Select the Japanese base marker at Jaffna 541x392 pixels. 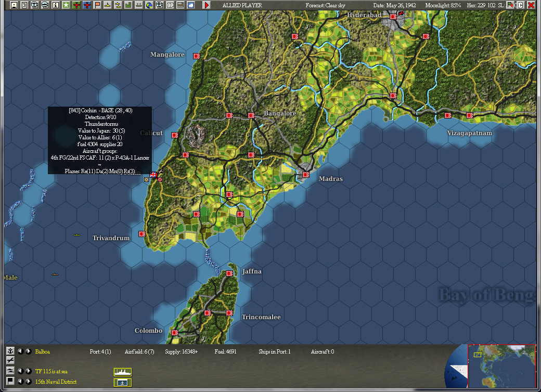pos(229,273)
